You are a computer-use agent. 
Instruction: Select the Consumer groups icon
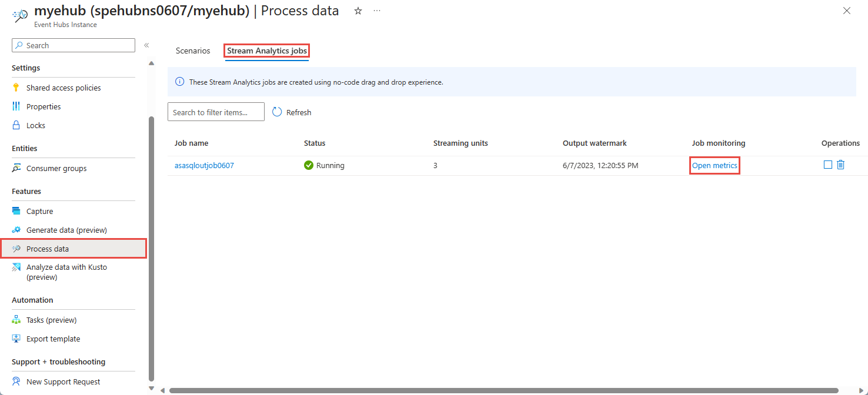tap(16, 168)
